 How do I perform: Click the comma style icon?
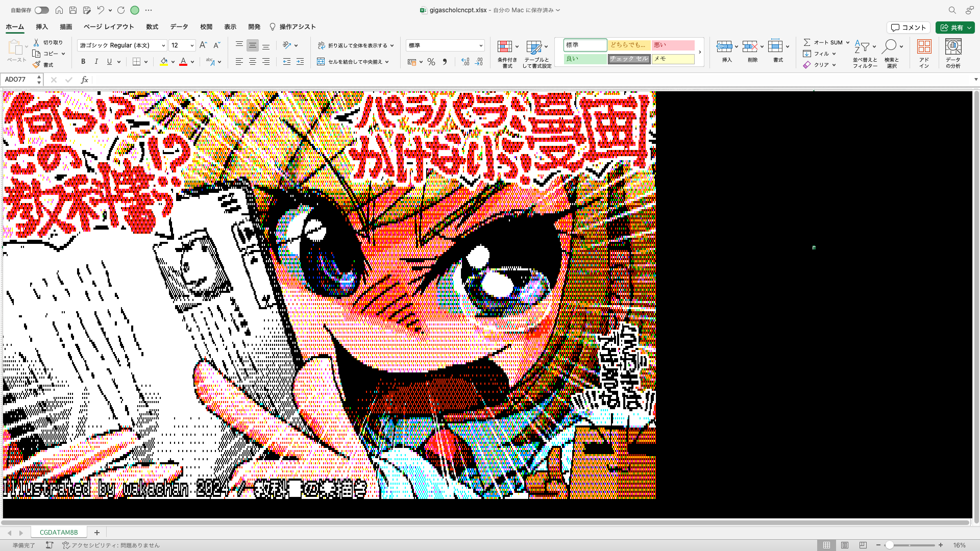click(445, 62)
